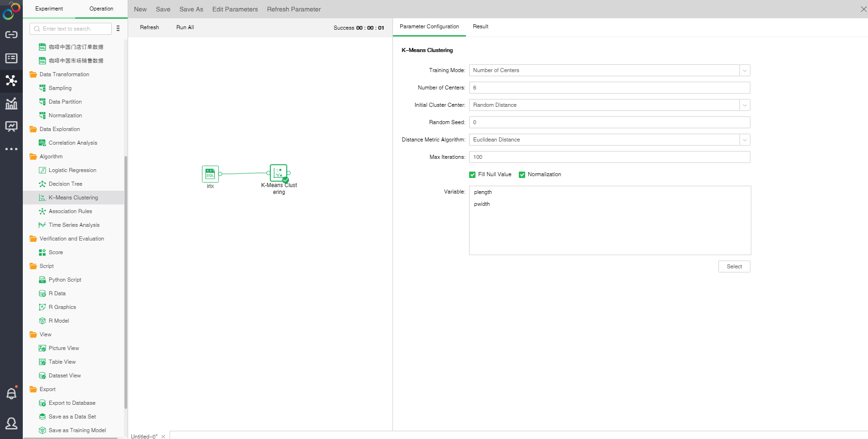Toggle the Normalization checkbox

coord(522,175)
